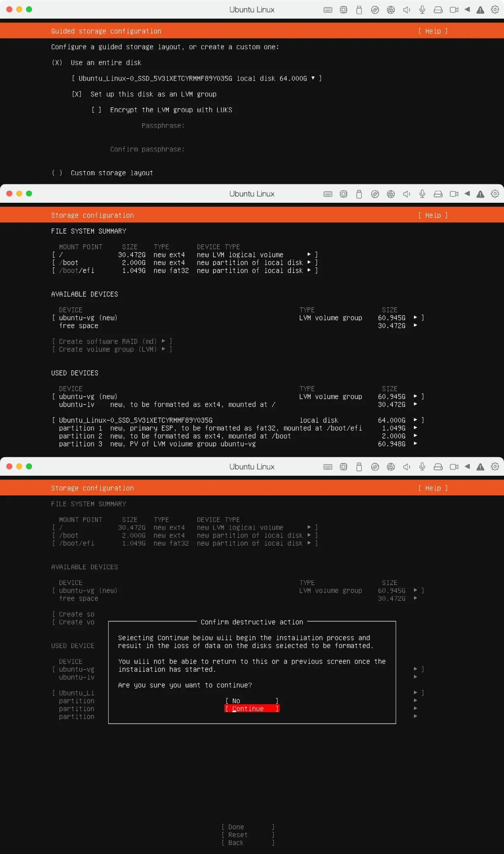Screen dimensions: 504x854
Task: Expand free space 30.472G row in middle window
Action: (x=238, y=326)
